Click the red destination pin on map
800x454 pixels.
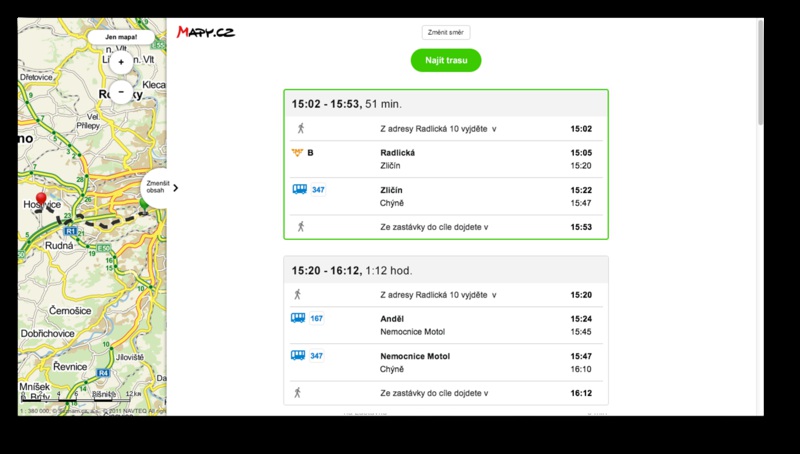[41, 199]
